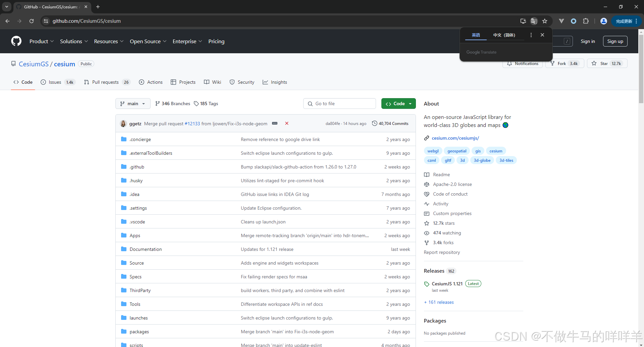Switch to the Pull requests tab
The height and width of the screenshot is (347, 644).
coord(107,82)
